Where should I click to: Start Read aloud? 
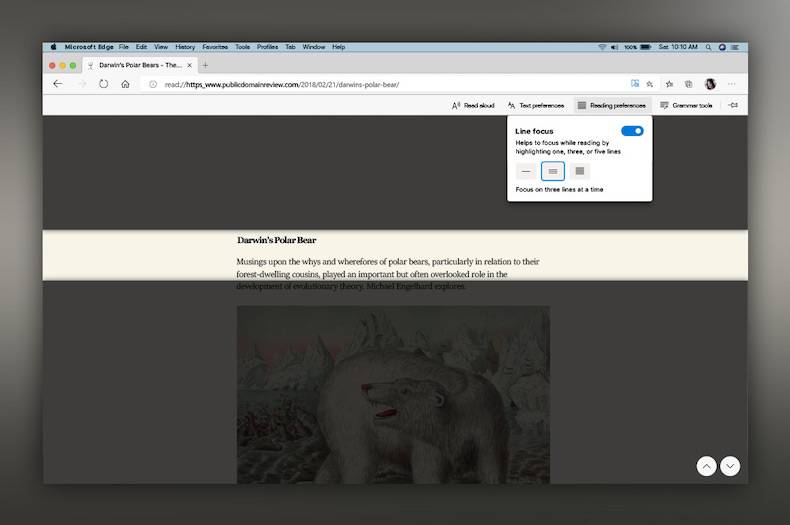473,105
